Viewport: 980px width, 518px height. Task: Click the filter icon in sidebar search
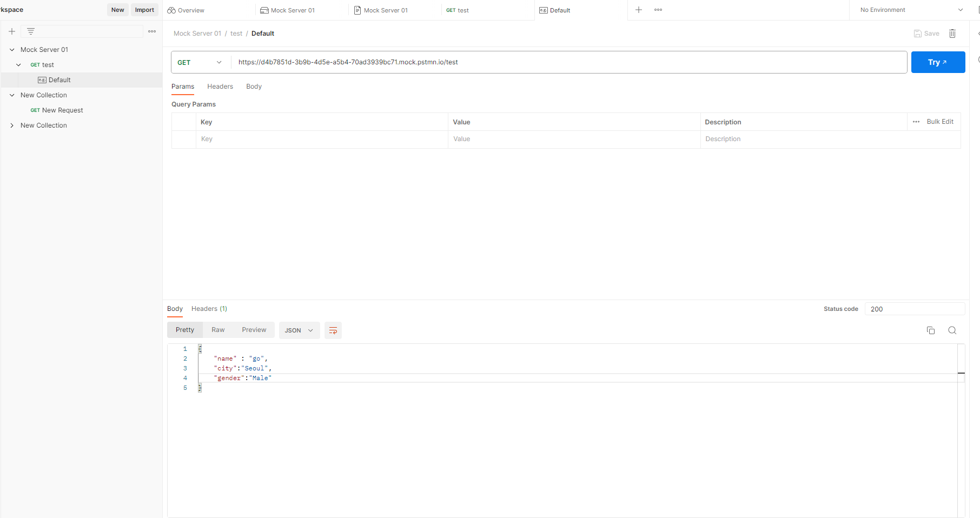[31, 31]
